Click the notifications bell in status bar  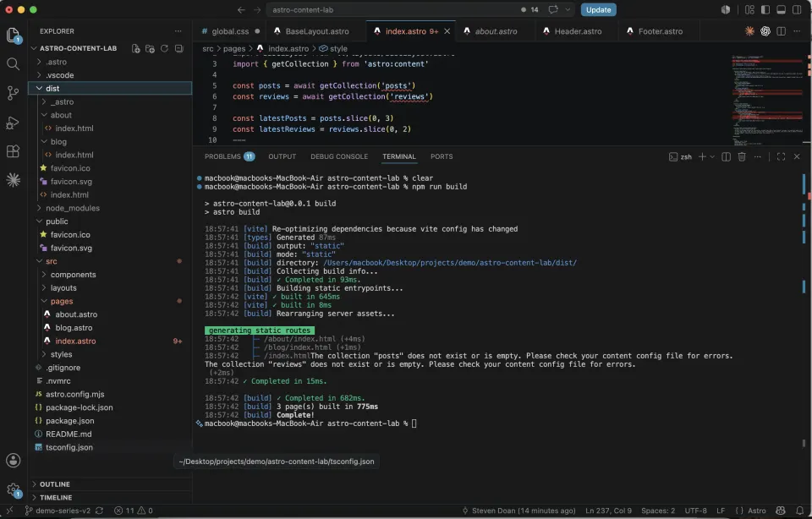pyautogui.click(x=799, y=511)
